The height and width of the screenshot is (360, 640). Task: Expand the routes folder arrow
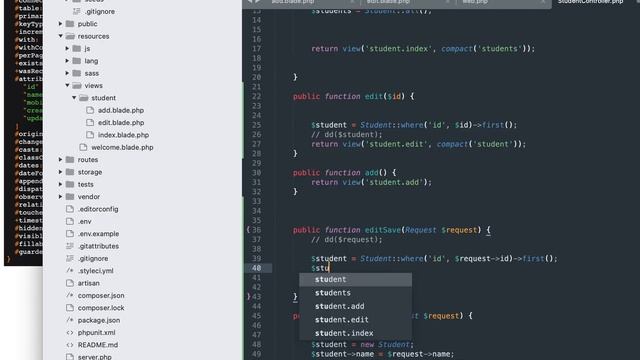60,160
